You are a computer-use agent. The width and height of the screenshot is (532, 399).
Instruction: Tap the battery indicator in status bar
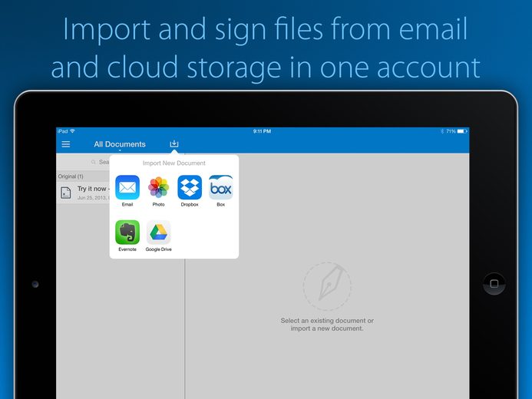[462, 131]
